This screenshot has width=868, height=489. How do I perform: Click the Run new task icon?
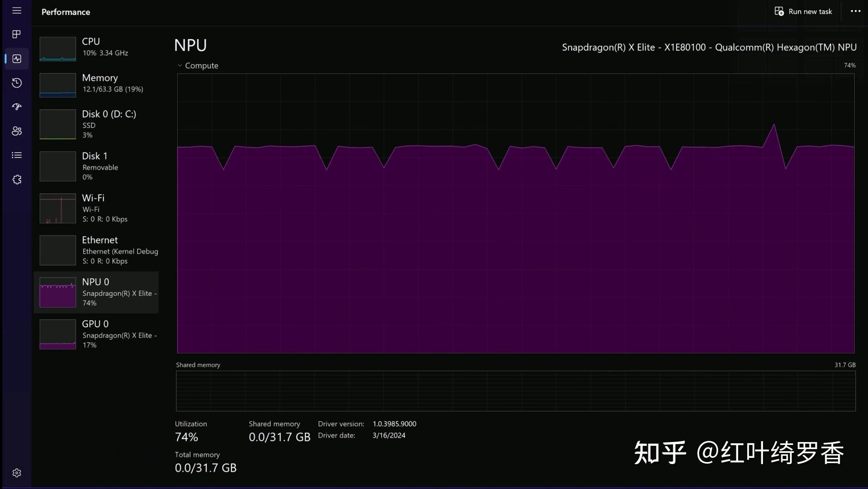tap(780, 11)
